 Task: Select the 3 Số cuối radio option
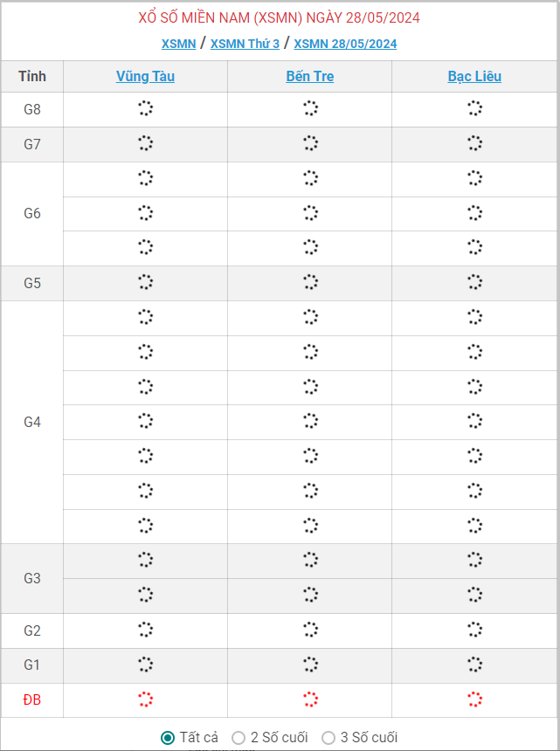328,738
